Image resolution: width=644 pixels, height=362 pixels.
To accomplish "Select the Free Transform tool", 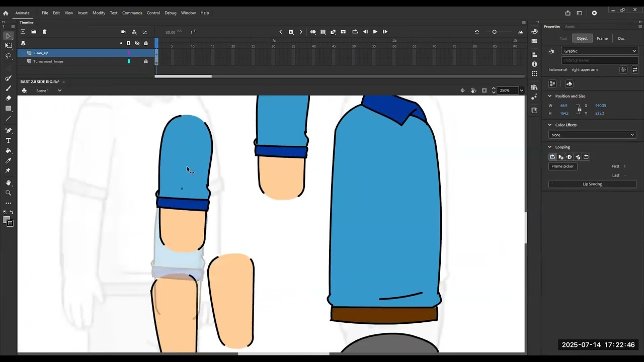I will point(9,46).
